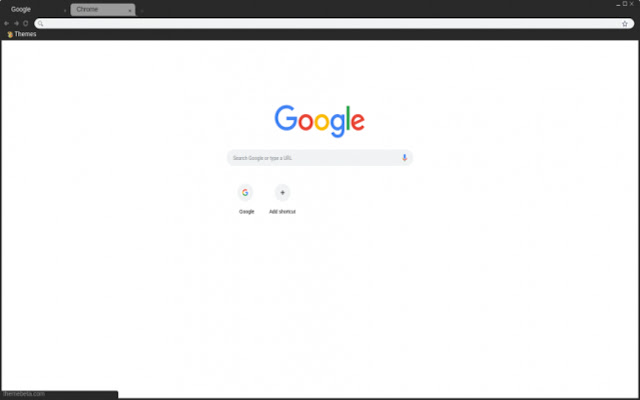
Task: Click the forward navigation arrow
Action: pyautogui.click(x=16, y=24)
